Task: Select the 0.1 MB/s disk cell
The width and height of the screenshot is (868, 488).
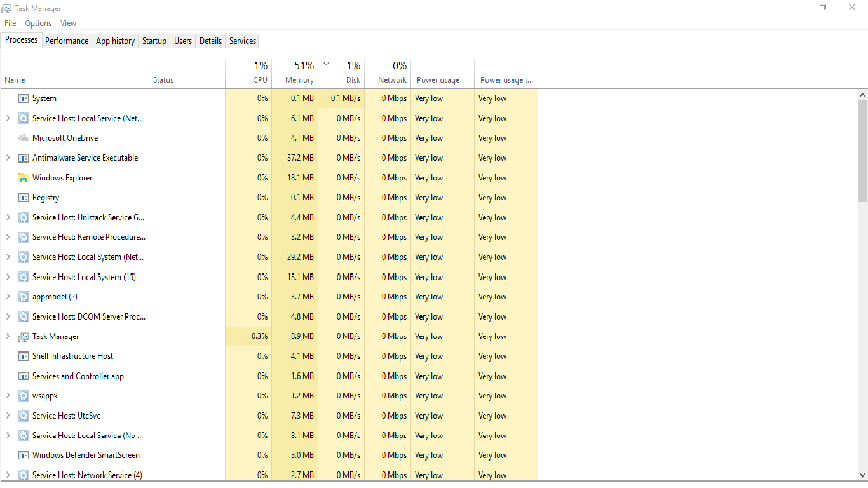Action: coord(341,98)
